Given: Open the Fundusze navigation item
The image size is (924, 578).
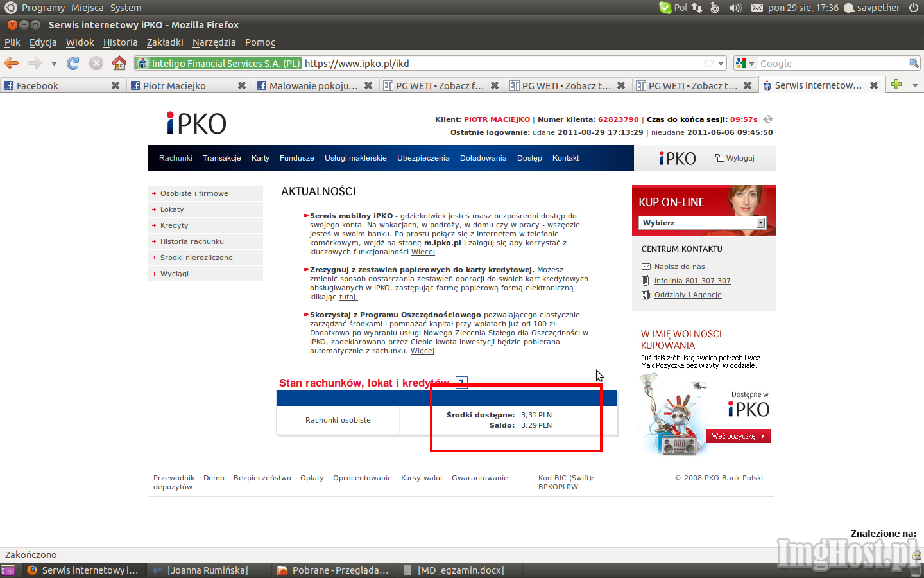Looking at the screenshot, I should pos(297,158).
